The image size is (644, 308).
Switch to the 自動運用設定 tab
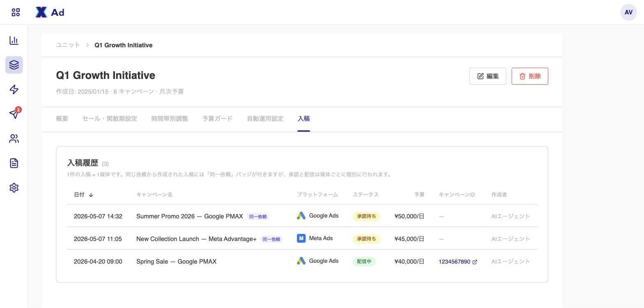click(x=265, y=119)
